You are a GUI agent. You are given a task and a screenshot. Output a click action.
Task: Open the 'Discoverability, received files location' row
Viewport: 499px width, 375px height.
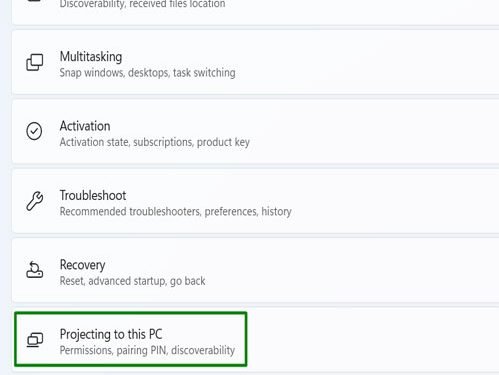tap(255, 10)
